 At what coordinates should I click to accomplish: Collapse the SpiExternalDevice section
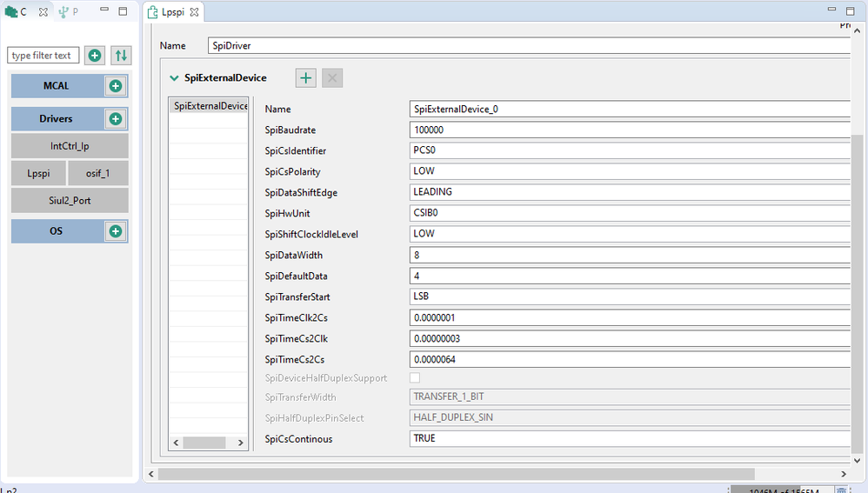174,78
